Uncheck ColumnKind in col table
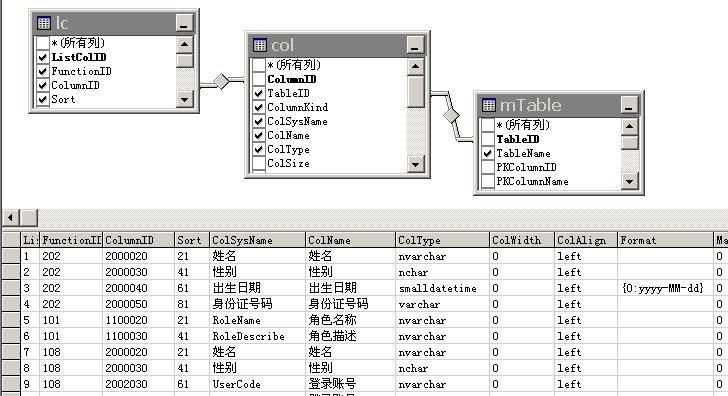Viewport: 728px width, 396px height. [x=259, y=107]
